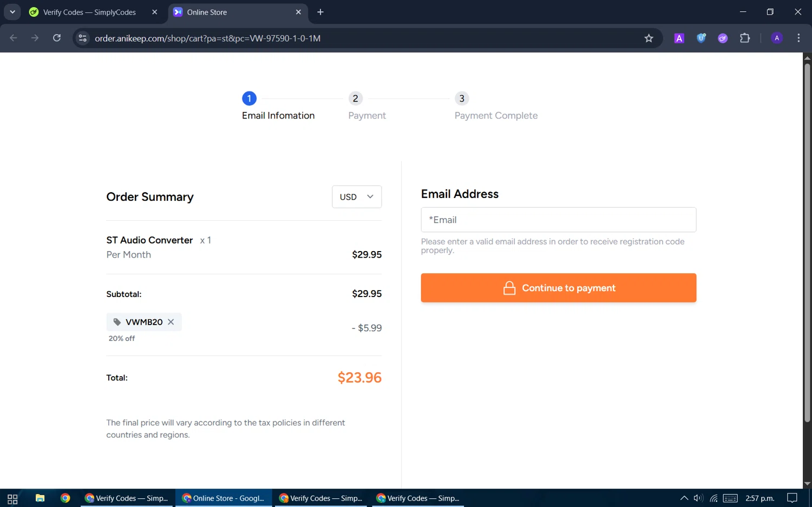Click the 20% off label
This screenshot has width=812, height=507.
[x=122, y=338]
